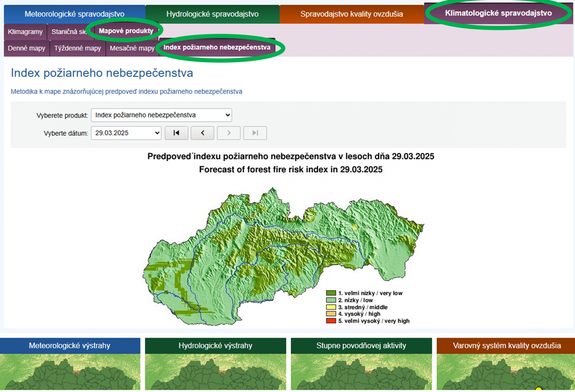
Task: Select the Mapové produkty menu item
Action: (x=126, y=31)
